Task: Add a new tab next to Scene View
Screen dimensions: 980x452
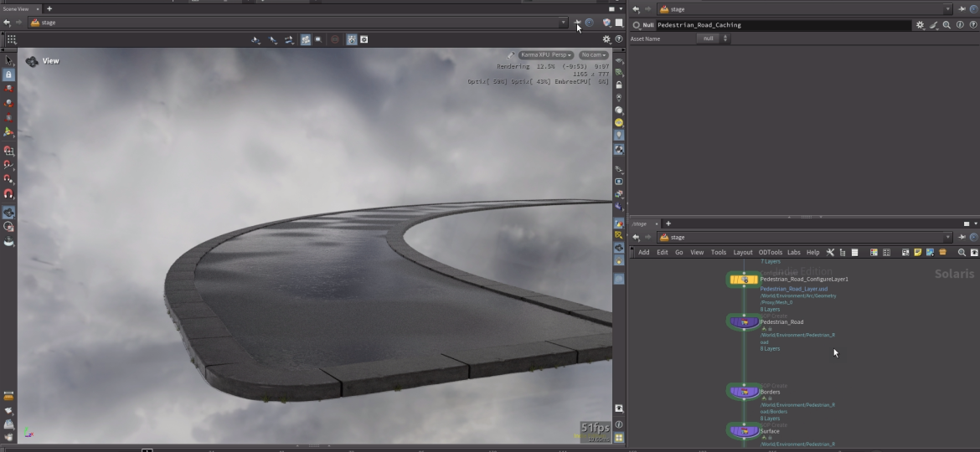Action: (x=49, y=8)
